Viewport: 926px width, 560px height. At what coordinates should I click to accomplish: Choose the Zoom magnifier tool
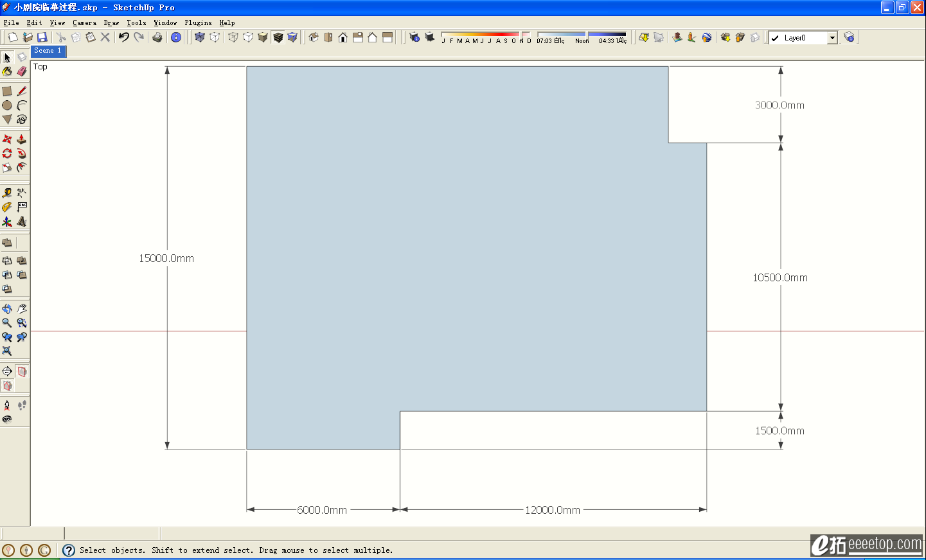7,323
